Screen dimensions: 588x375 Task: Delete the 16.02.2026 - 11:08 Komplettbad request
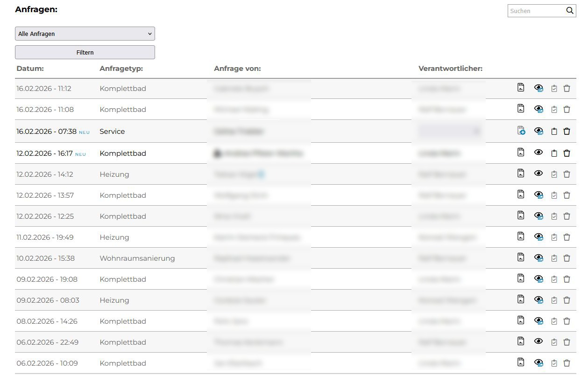pos(567,109)
